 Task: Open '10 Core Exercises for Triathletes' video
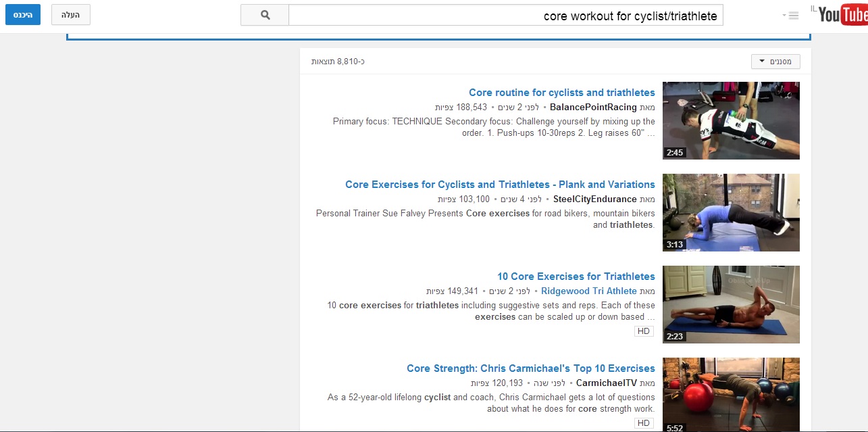point(576,276)
